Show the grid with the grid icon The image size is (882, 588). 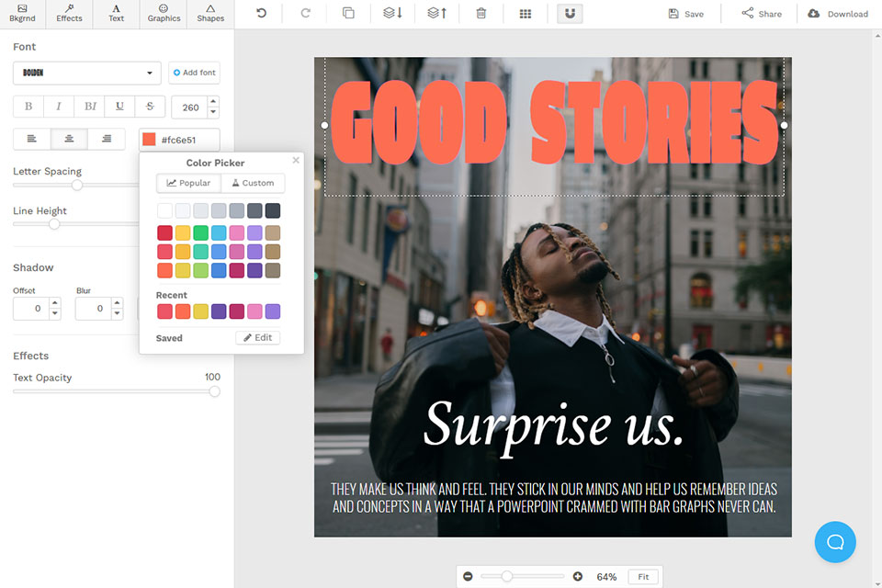click(526, 14)
